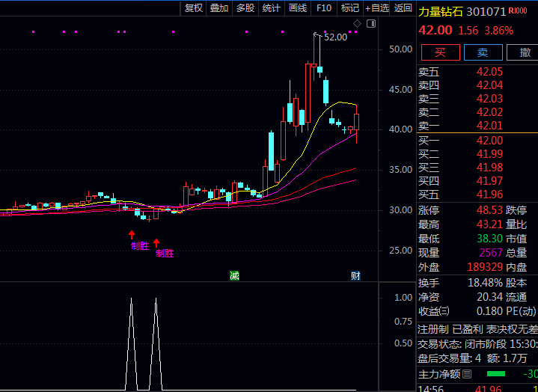Select the 画线 drawing tool
Screen dimensions: 538x392
tap(298, 8)
